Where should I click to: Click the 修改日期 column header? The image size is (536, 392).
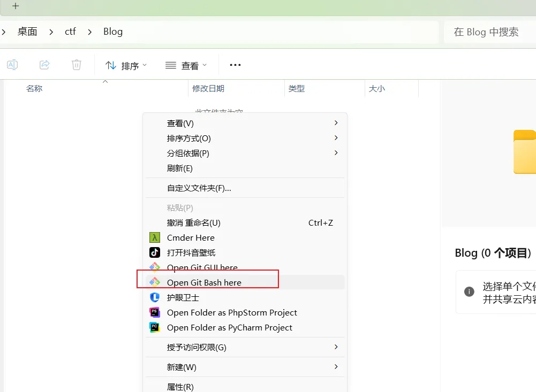click(x=208, y=88)
